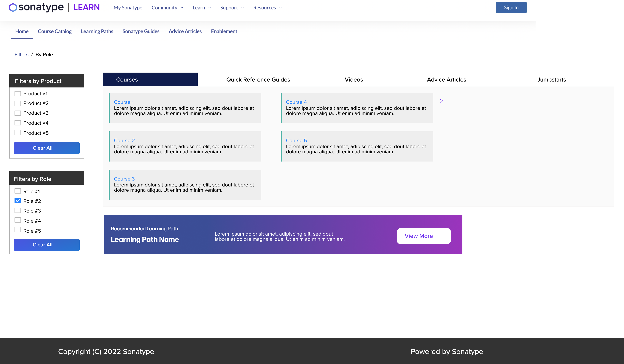624x364 pixels.
Task: Open Advice Articles in the sub-navigation
Action: tap(185, 31)
